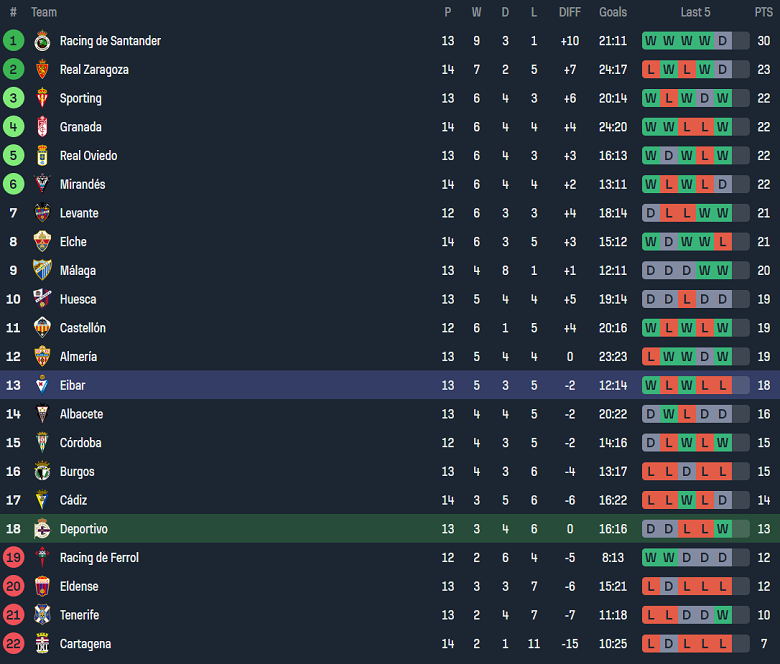Click the Goals column header
The width and height of the screenshot is (780, 664).
[x=613, y=12]
